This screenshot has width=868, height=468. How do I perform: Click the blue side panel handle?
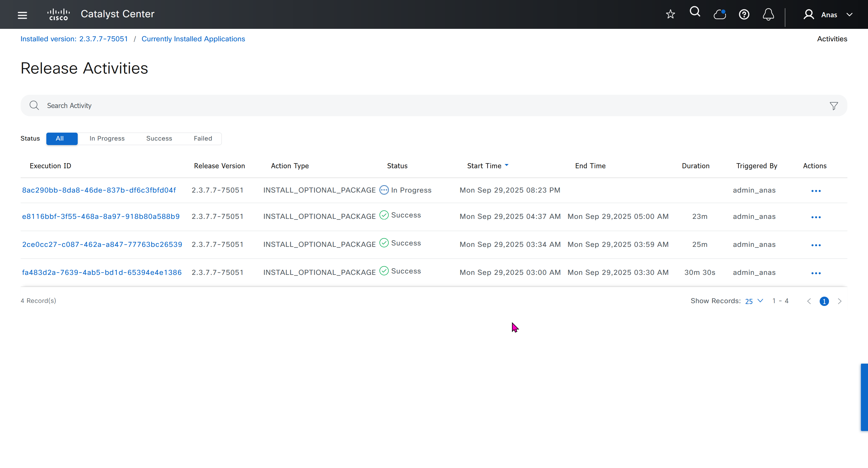864,397
